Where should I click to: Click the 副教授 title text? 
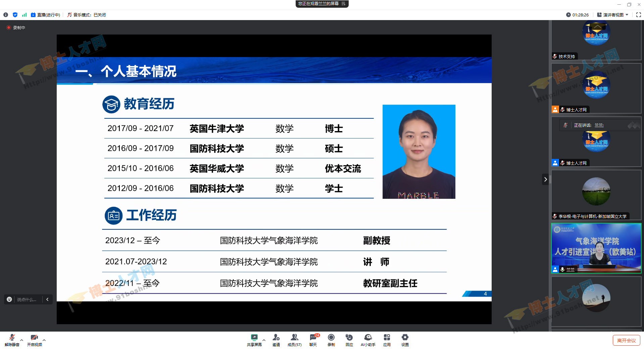click(x=377, y=240)
